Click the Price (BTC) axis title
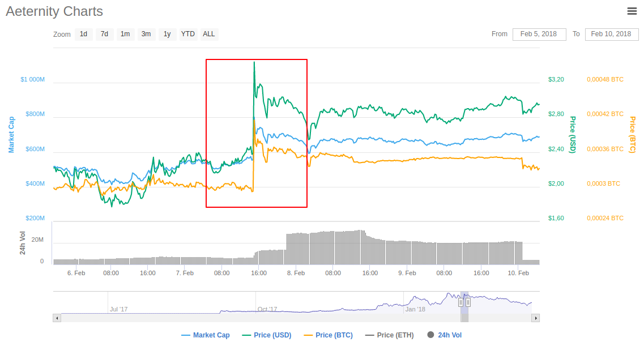The image size is (644, 342). coord(633,135)
